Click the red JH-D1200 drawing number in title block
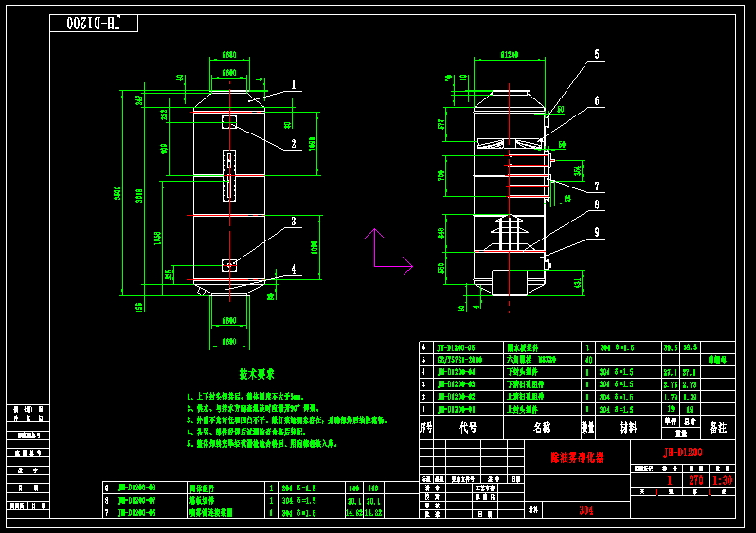 [x=683, y=452]
